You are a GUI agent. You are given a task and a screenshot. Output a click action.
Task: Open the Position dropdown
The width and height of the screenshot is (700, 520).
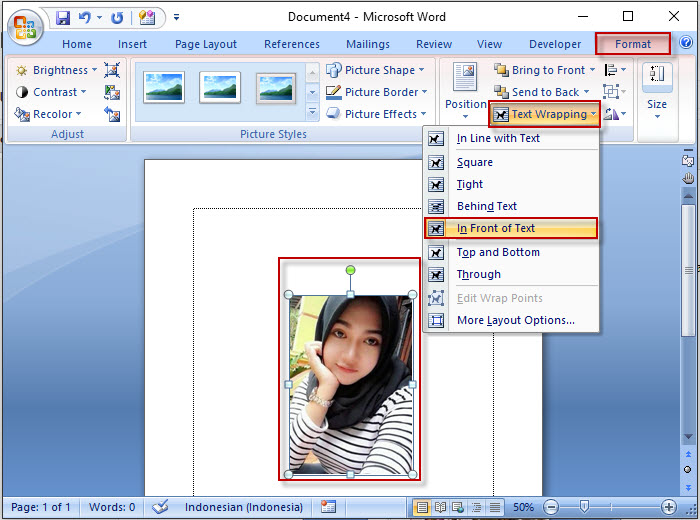465,92
